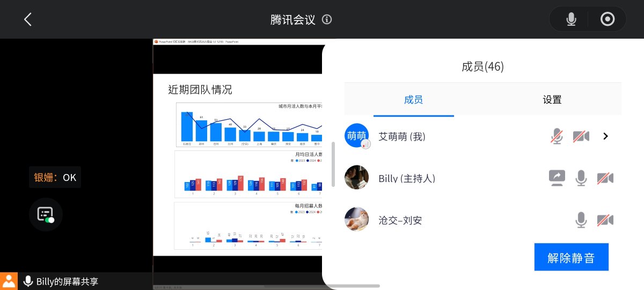Viewport: 644px width, 290px height.
Task: Select the 成员 tab
Action: 413,100
